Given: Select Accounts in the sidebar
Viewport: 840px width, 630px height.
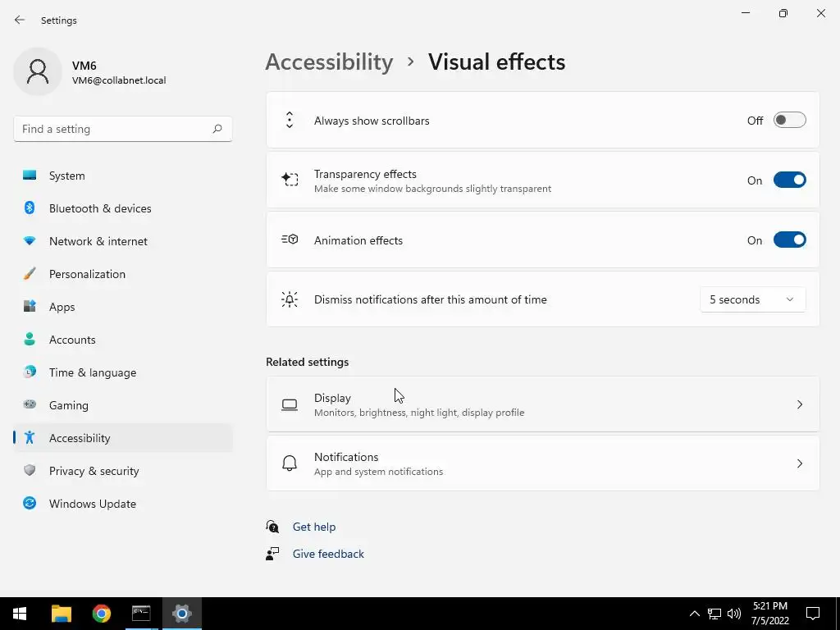Looking at the screenshot, I should 72,340.
